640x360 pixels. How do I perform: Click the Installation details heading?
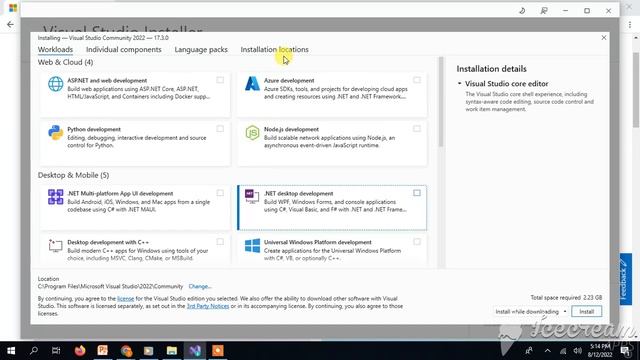click(491, 69)
